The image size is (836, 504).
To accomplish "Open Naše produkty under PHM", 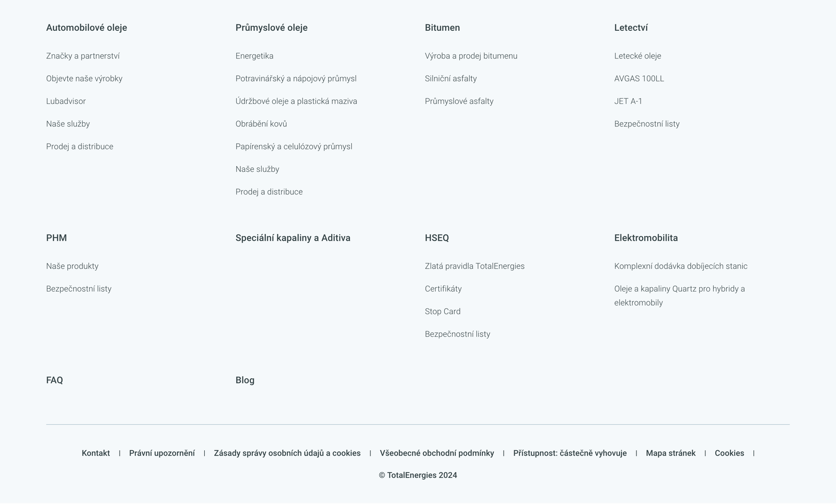I will [72, 266].
